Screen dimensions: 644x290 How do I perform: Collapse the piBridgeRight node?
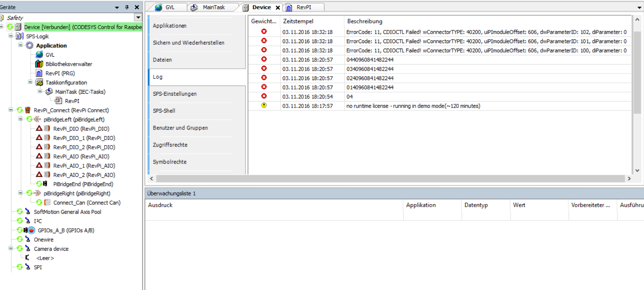pos(21,193)
